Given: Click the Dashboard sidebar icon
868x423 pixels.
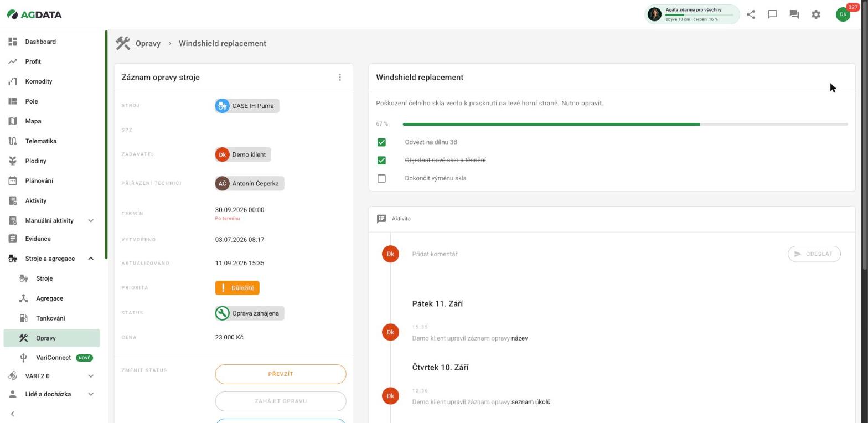Looking at the screenshot, I should coord(13,42).
